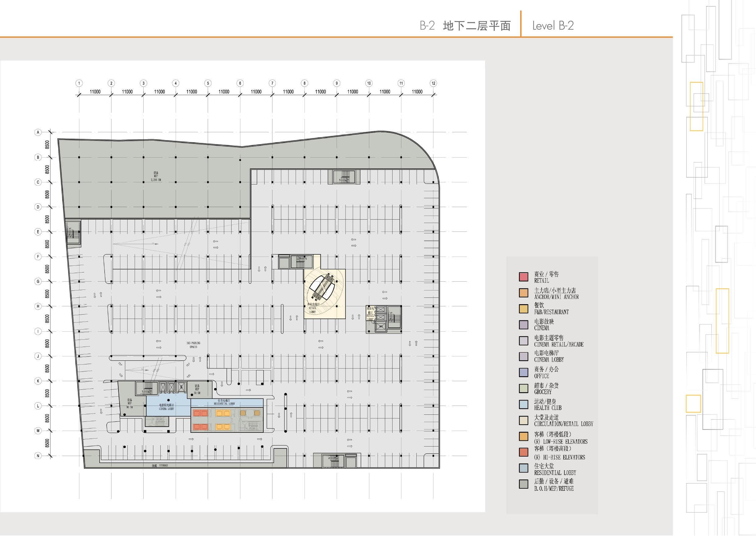This screenshot has height=536, width=756.
Task: Click row grid bubble K
Action: tap(38, 381)
